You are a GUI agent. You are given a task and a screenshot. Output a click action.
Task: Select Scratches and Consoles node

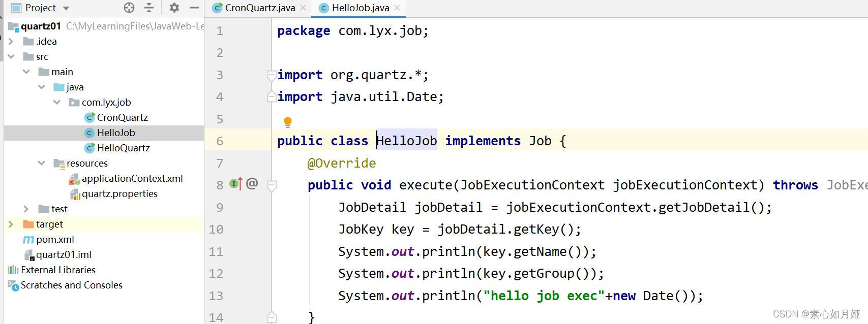[x=72, y=285]
